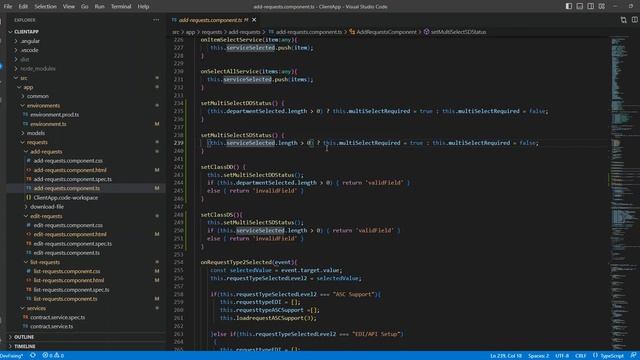Viewport: 640px width, 360px height.
Task: Open the Help menu
Action: pos(143,7)
